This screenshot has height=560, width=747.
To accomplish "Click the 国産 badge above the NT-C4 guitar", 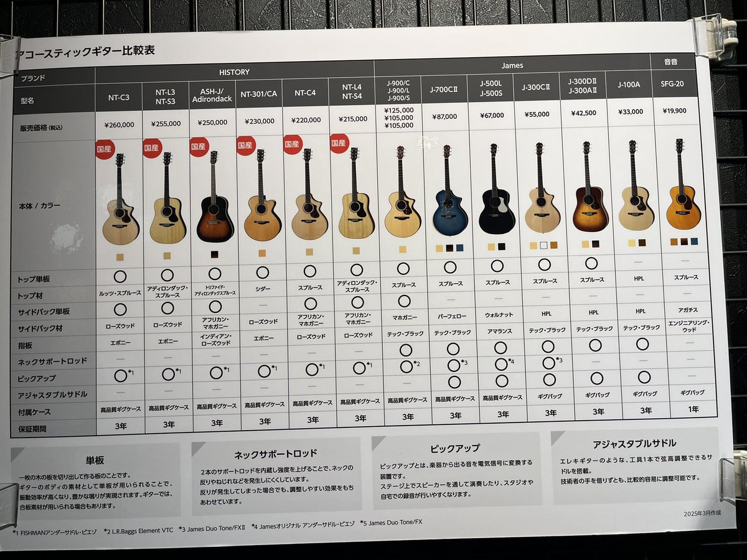I will [x=293, y=144].
